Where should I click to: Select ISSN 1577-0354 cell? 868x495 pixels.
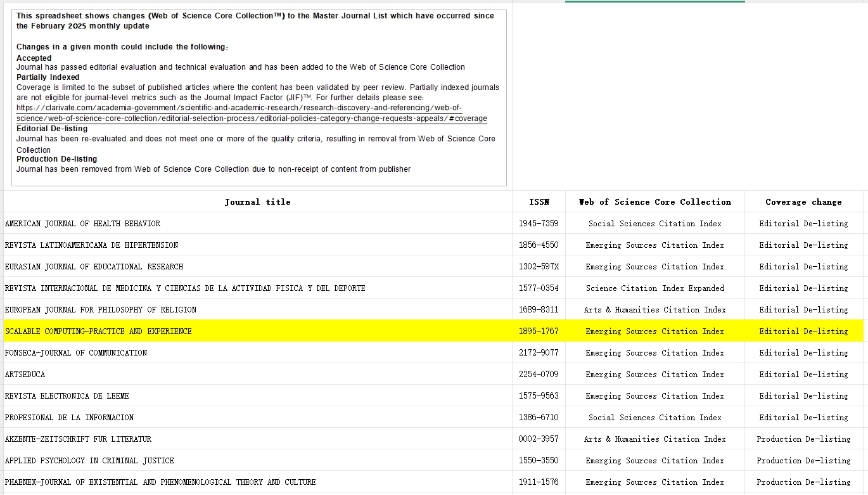[539, 288]
